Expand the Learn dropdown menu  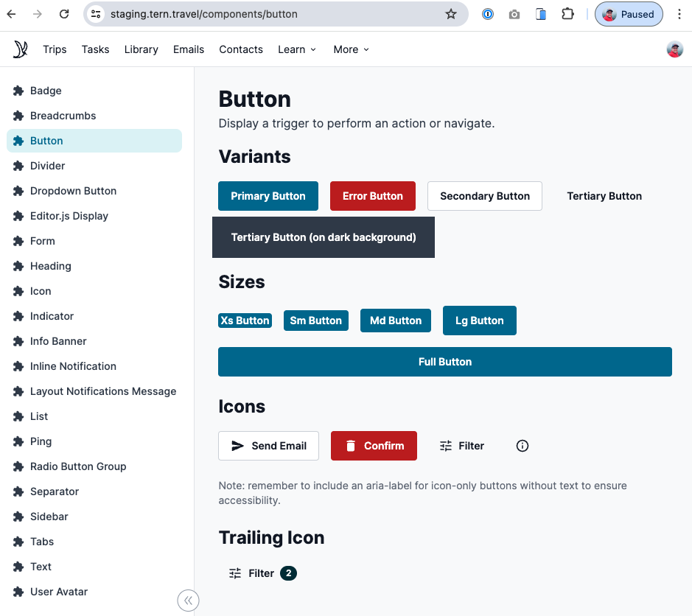[x=297, y=49]
